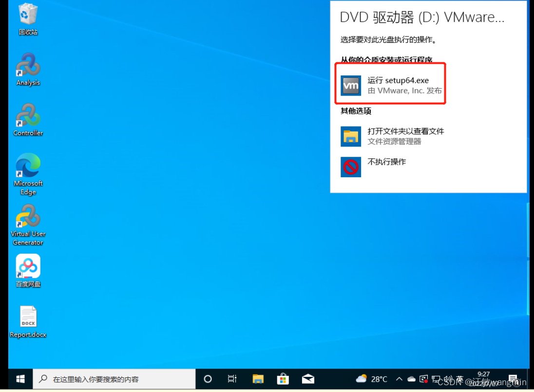This screenshot has height=392, width=534.
Task: Click the red no-action prohibition icon
Action: pyautogui.click(x=351, y=167)
